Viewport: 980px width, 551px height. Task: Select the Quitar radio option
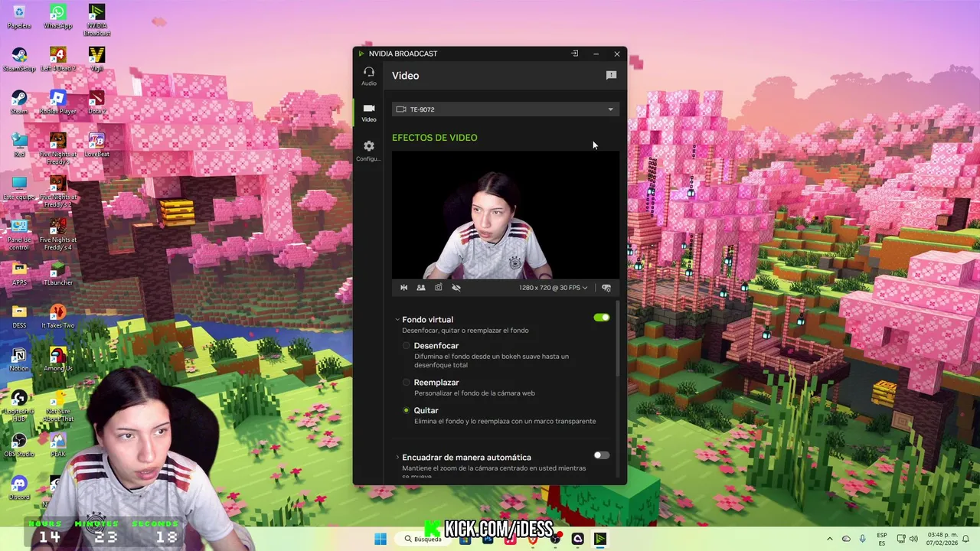(x=407, y=410)
